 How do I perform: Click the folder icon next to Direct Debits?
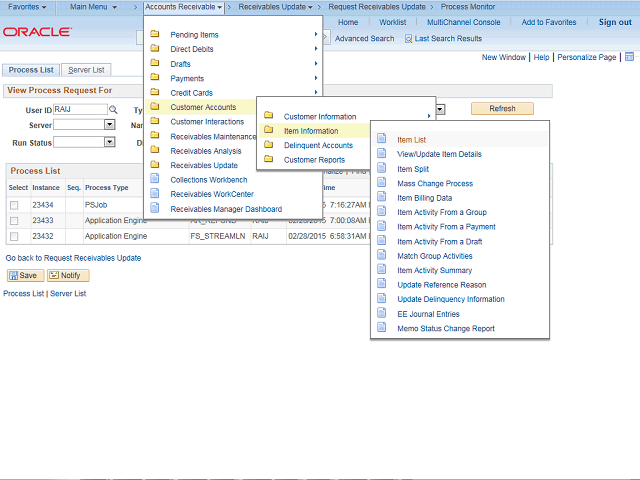click(x=155, y=48)
